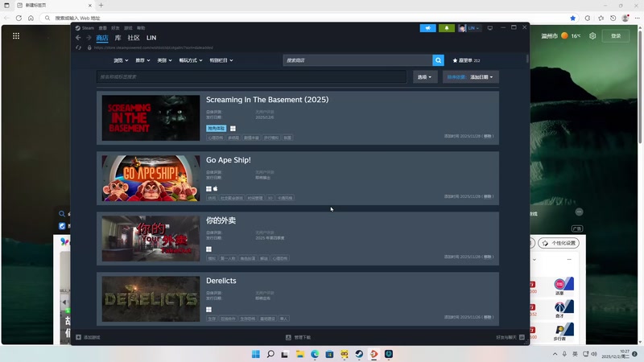Click the Steam page vertical scrollbar
Screen dimensions: 644x362
click(x=527, y=59)
